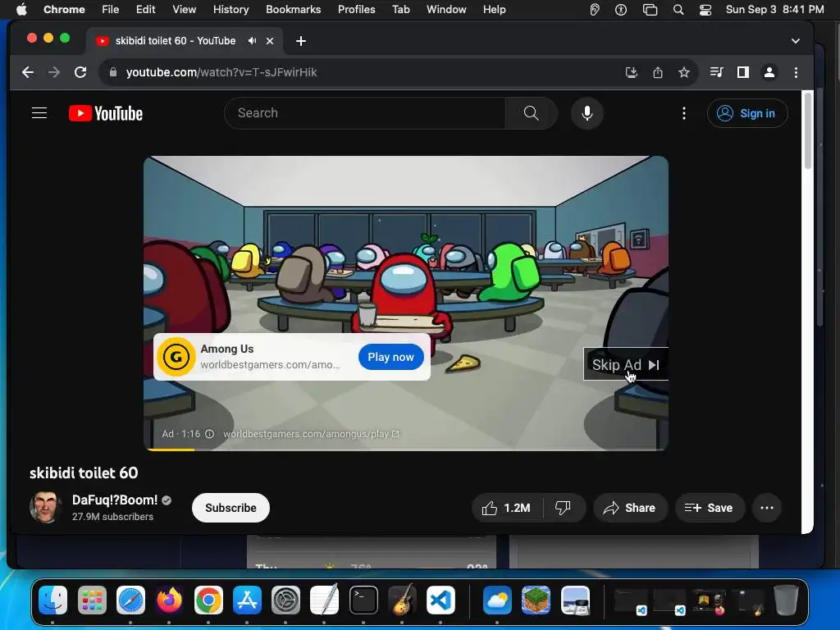The image size is (840, 630).
Task: Skip the ad
Action: (x=625, y=365)
